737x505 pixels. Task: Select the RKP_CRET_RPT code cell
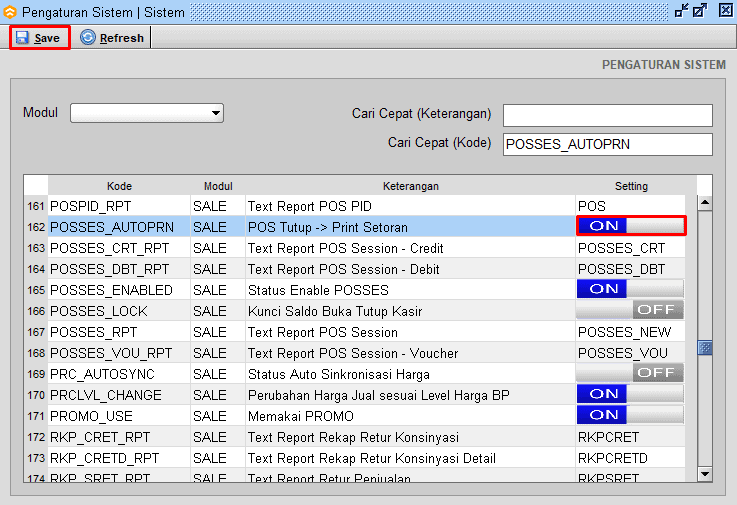(119, 437)
